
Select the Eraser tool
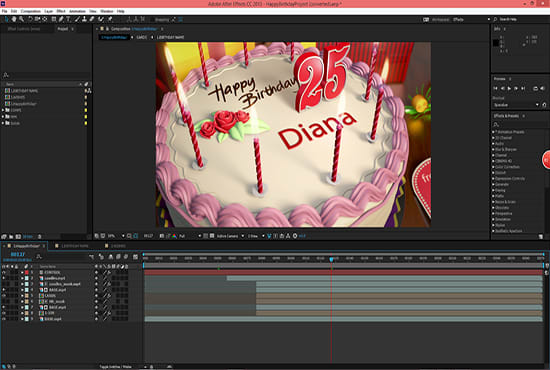pyautogui.click(x=92, y=19)
